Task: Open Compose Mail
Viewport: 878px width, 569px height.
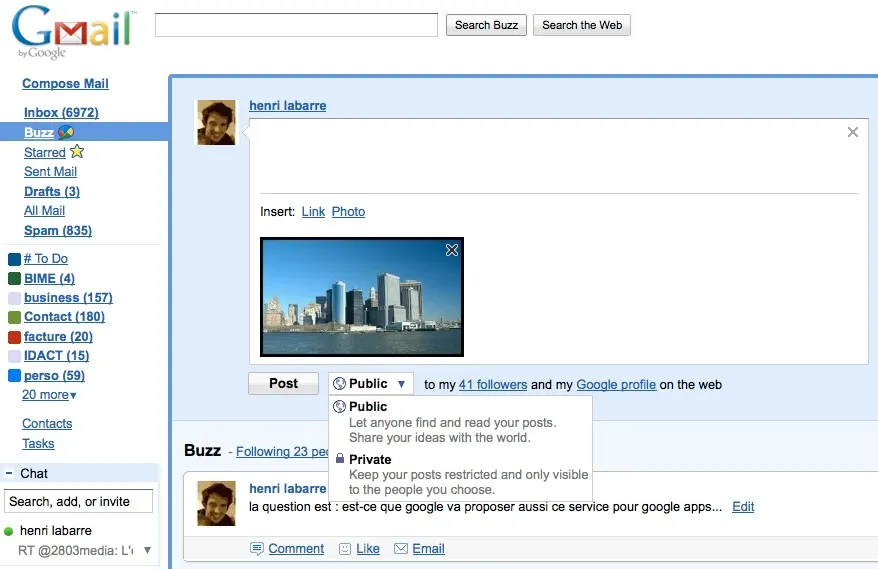Action: click(x=66, y=83)
